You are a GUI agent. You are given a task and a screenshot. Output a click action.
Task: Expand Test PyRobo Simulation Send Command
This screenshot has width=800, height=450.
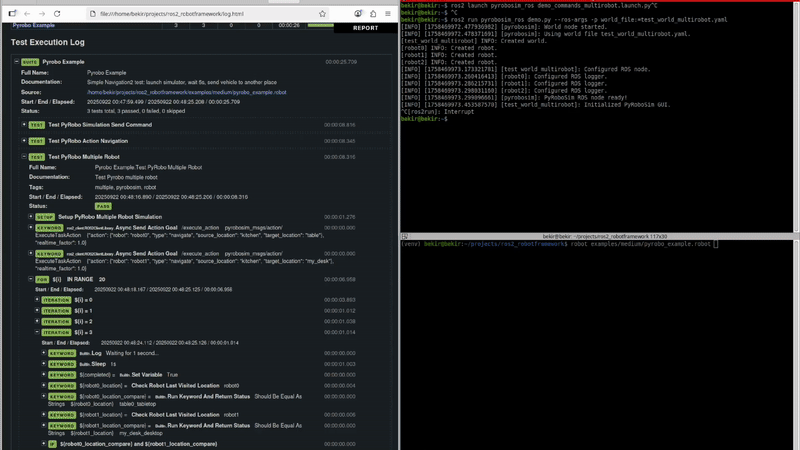(x=25, y=125)
